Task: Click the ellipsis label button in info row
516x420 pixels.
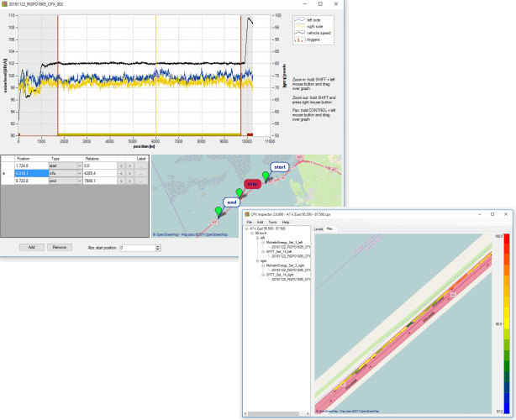Action: point(140,173)
